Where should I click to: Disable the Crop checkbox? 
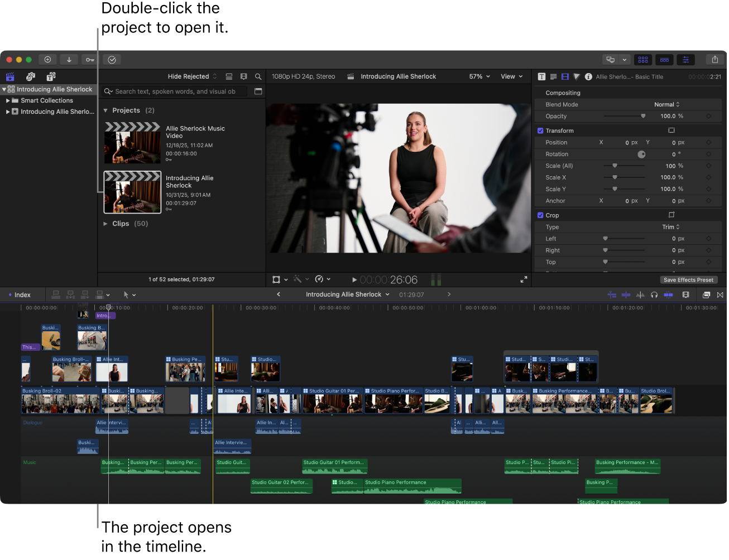540,216
